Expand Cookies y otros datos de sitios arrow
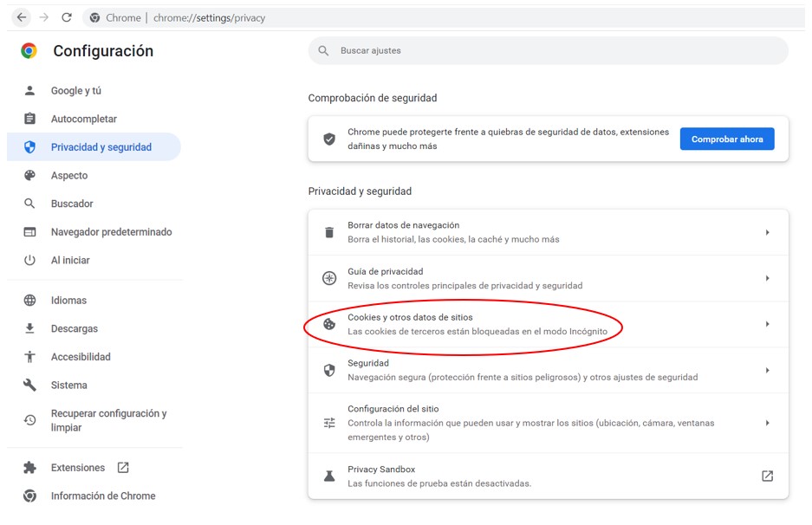This screenshot has height=525, width=812. [767, 324]
